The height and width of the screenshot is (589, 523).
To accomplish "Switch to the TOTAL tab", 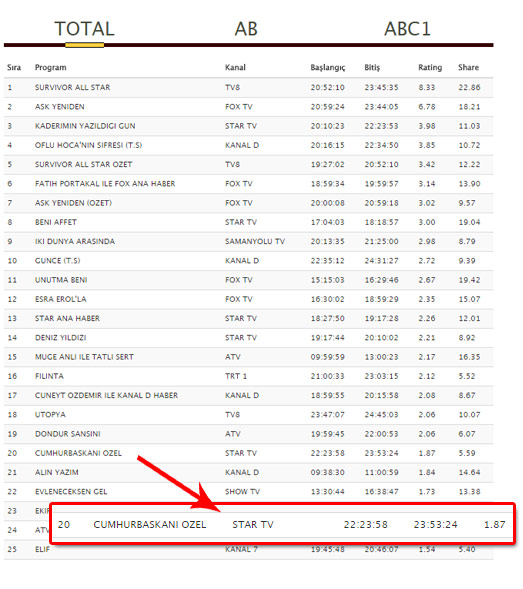I will (85, 29).
